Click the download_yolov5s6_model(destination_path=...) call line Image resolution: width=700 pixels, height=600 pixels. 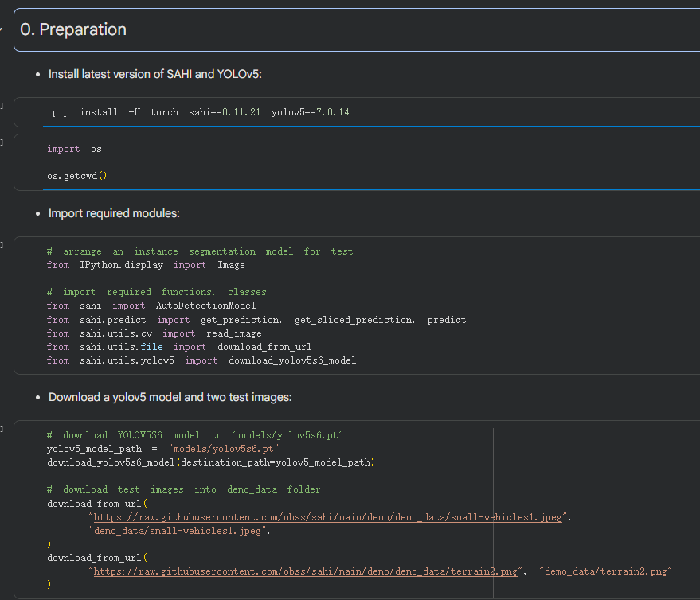[211, 462]
